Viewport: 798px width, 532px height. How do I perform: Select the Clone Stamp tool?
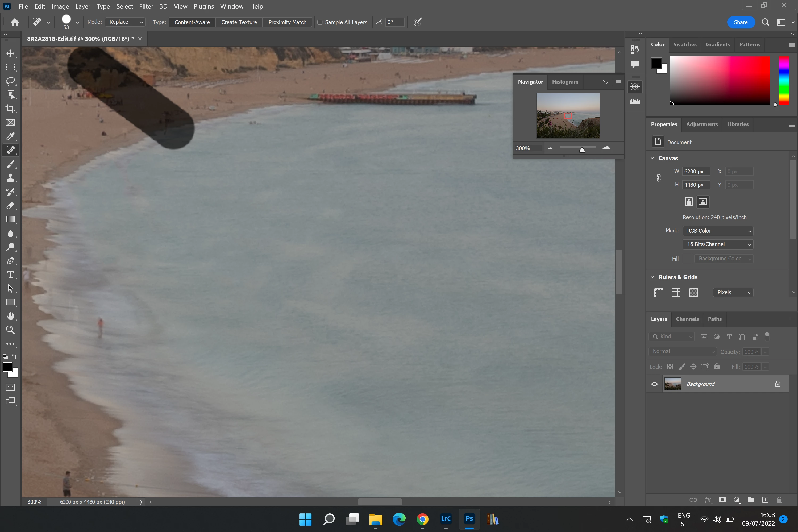point(11,178)
